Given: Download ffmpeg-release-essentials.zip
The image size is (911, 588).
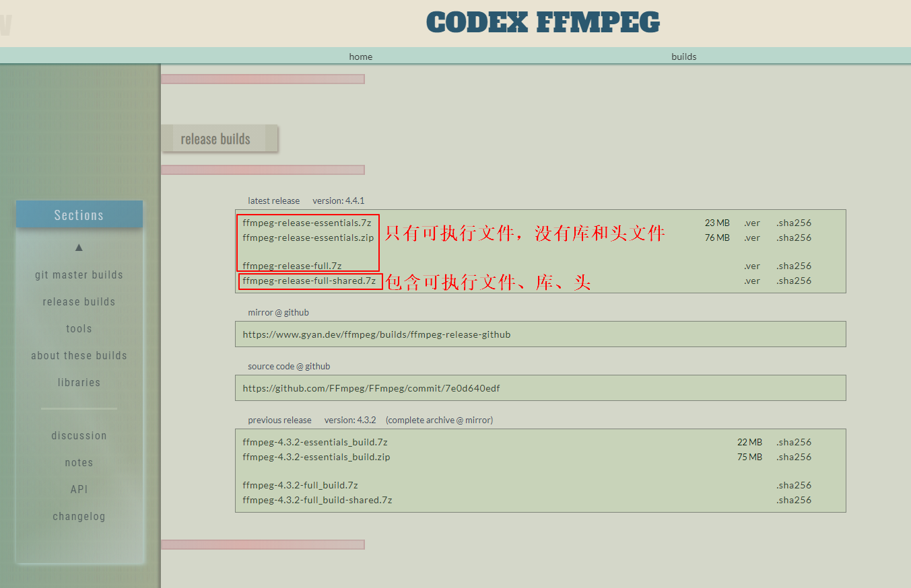Looking at the screenshot, I should (x=308, y=237).
